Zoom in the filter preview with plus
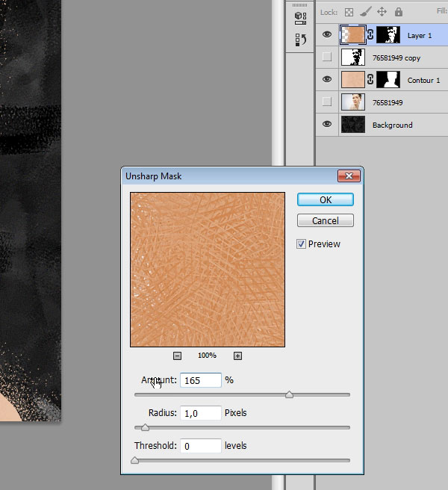The height and width of the screenshot is (490, 448). 237,356
